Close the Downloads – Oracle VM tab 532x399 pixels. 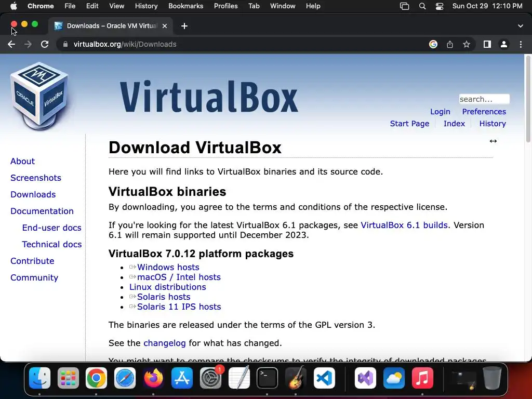click(165, 26)
